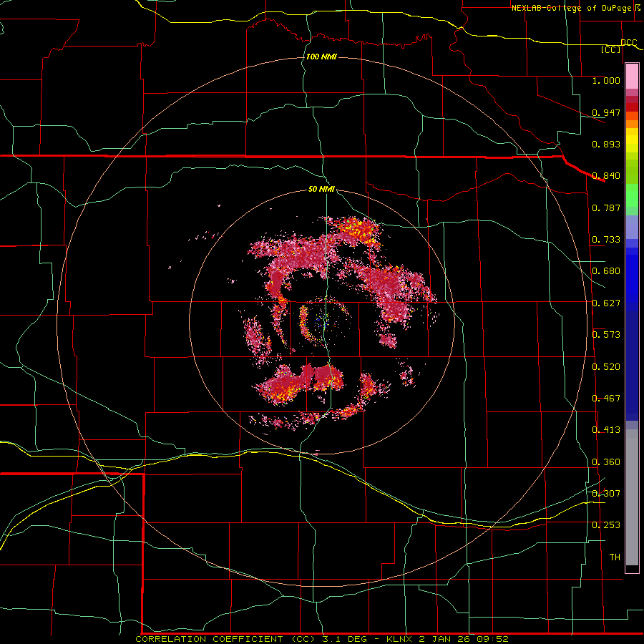The width and height of the screenshot is (644, 644).
Task: Click the 0.627 value on the color scale
Action: click(606, 303)
